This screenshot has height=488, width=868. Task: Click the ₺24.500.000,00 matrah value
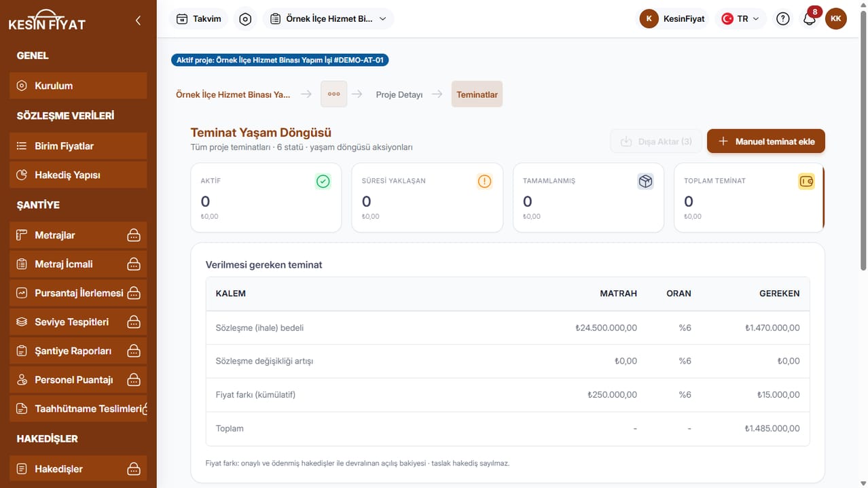pyautogui.click(x=606, y=328)
